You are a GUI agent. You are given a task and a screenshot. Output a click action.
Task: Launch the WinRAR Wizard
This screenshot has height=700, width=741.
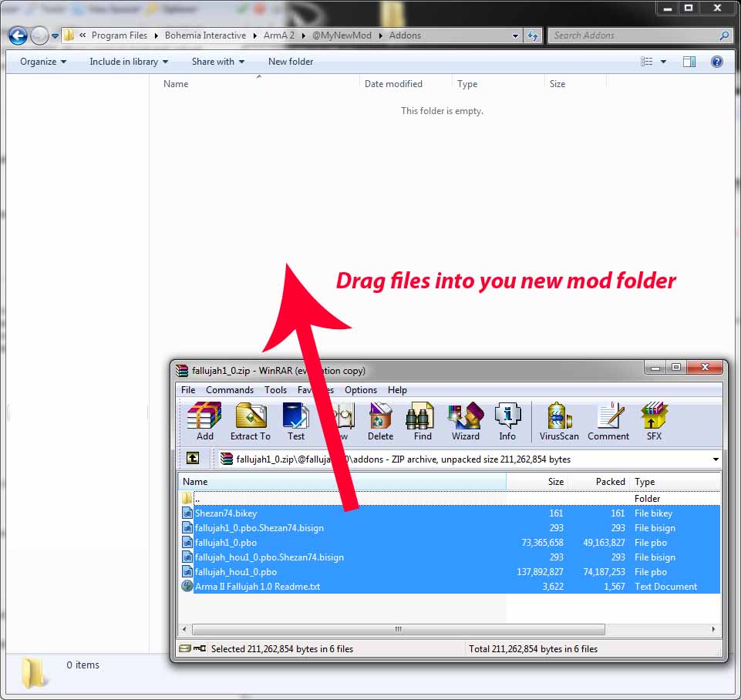click(x=466, y=421)
